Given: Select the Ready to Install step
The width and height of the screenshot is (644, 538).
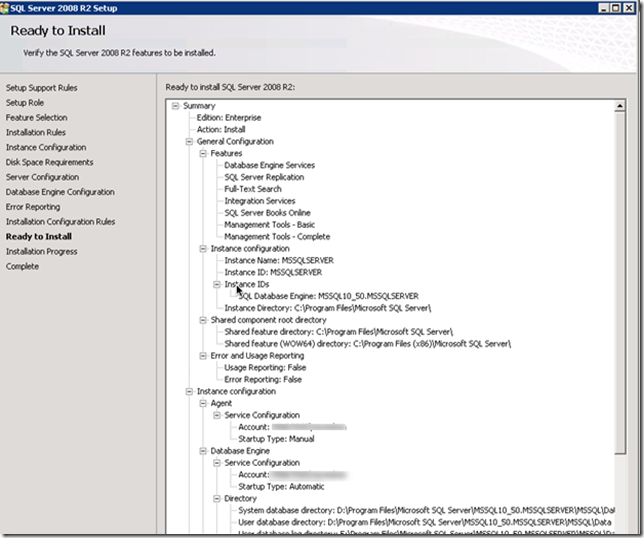Looking at the screenshot, I should pos(39,237).
